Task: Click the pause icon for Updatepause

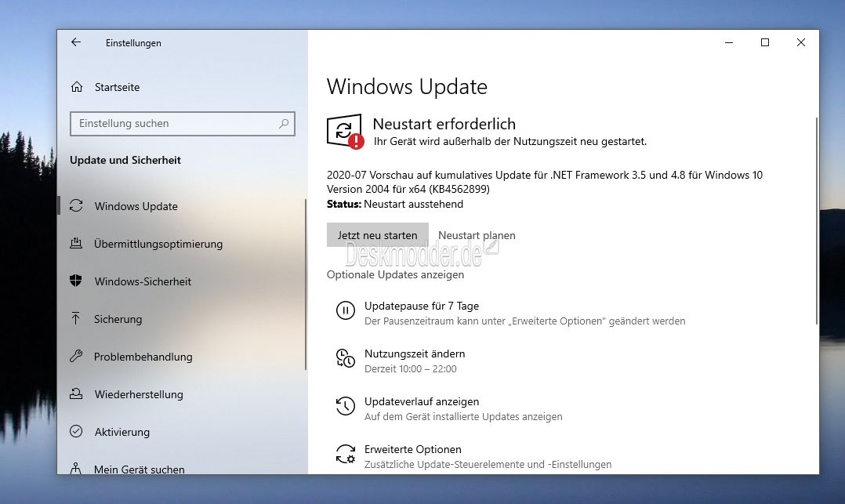Action: click(346, 310)
